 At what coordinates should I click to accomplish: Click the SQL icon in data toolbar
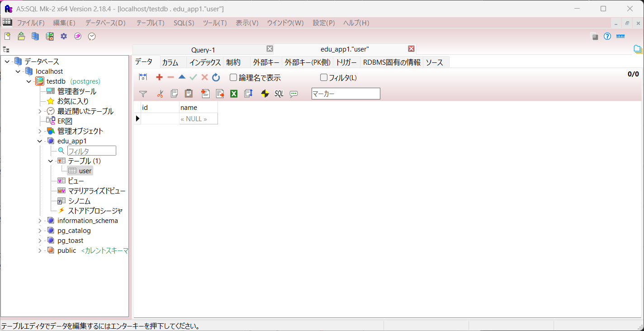[279, 94]
